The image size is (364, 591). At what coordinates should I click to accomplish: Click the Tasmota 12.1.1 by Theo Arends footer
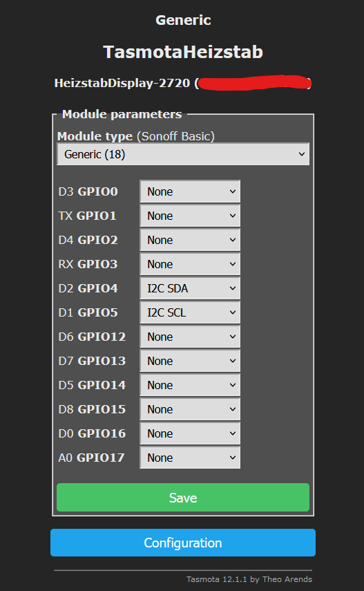click(249, 579)
